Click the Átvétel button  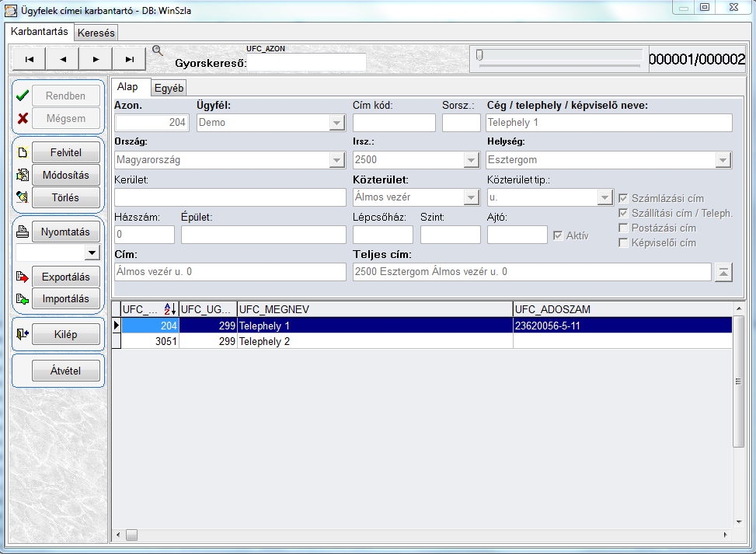[66, 371]
